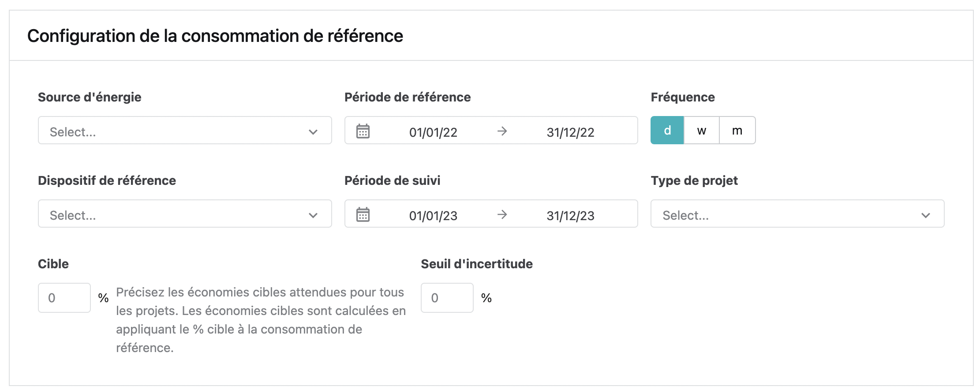Select the start date 01/01/23
The image size is (980, 390).
click(x=433, y=216)
